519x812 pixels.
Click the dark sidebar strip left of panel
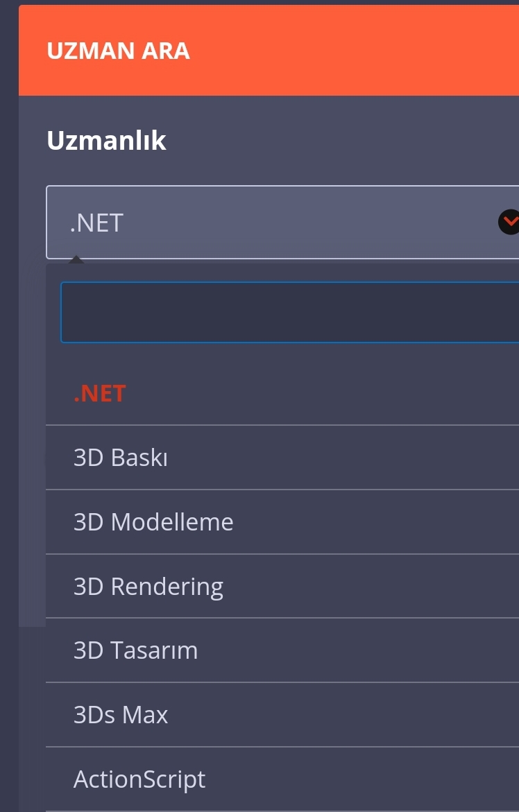(x=9, y=406)
